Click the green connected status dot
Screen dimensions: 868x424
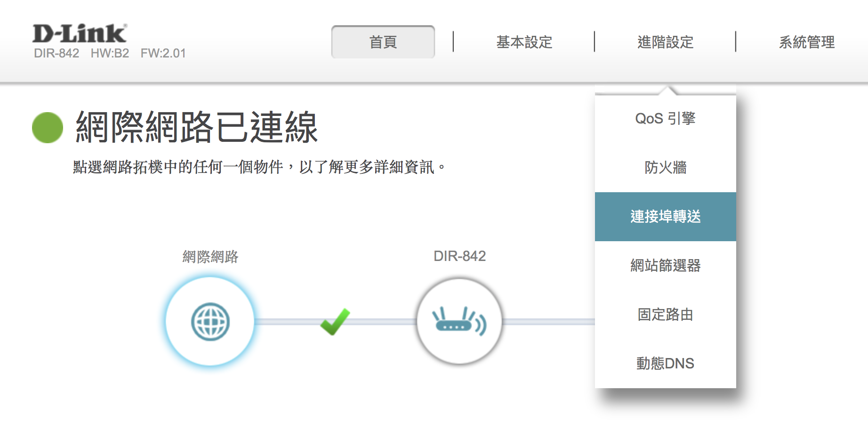pyautogui.click(x=48, y=128)
